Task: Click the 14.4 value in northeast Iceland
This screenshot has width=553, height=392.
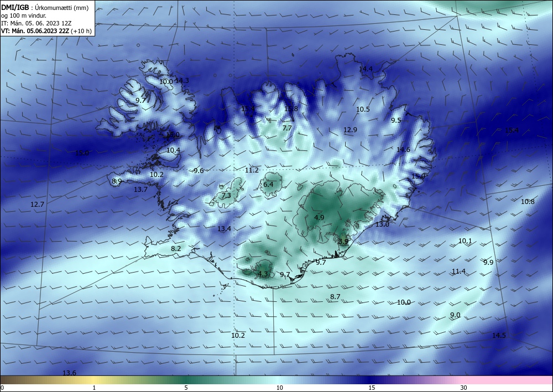Action: click(366, 69)
